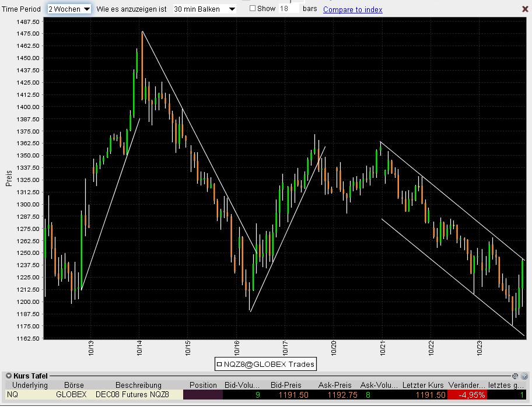Click the 10/22 date label on time axis

(x=431, y=348)
